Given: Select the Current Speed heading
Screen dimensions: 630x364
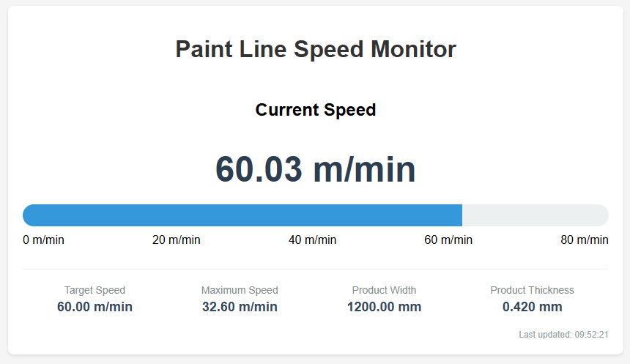Looking at the screenshot, I should coord(315,110).
